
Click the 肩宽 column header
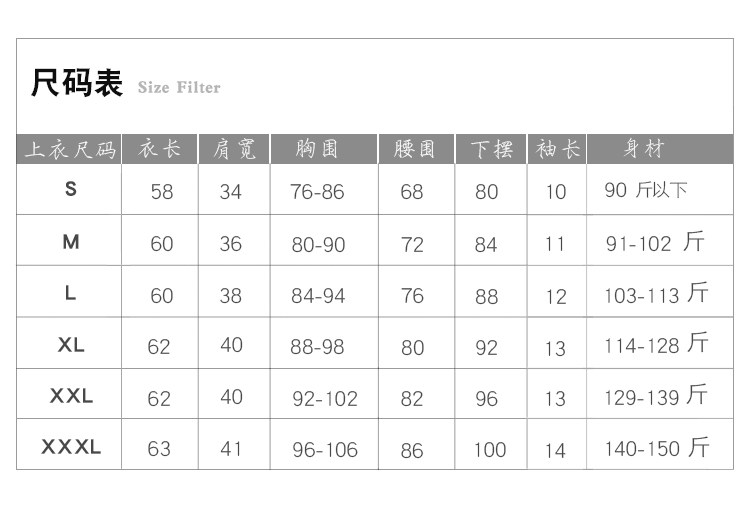coord(234,150)
